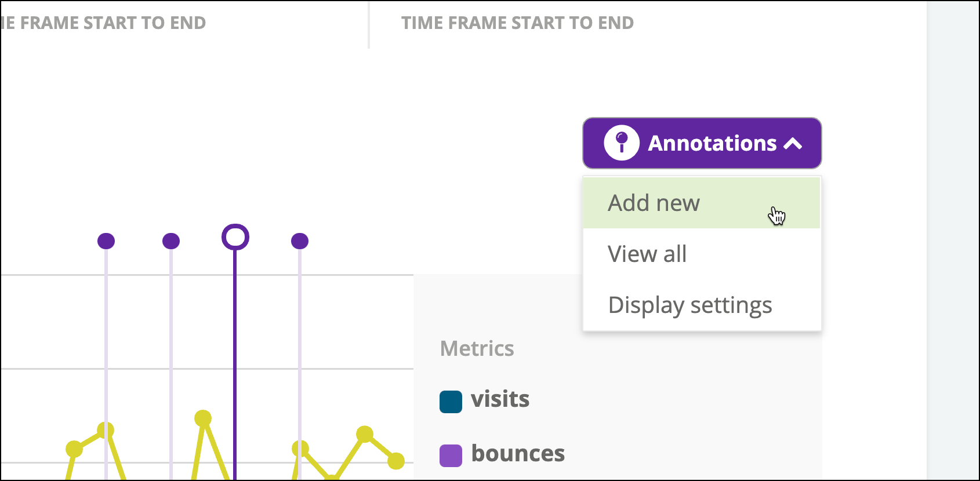Select the second filled purple annotation marker
This screenshot has height=481, width=980.
pyautogui.click(x=171, y=240)
